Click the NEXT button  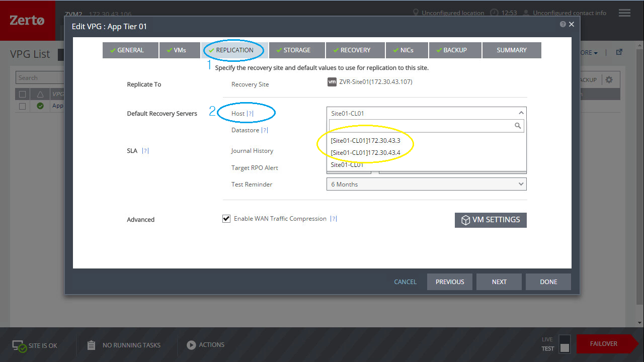click(499, 282)
